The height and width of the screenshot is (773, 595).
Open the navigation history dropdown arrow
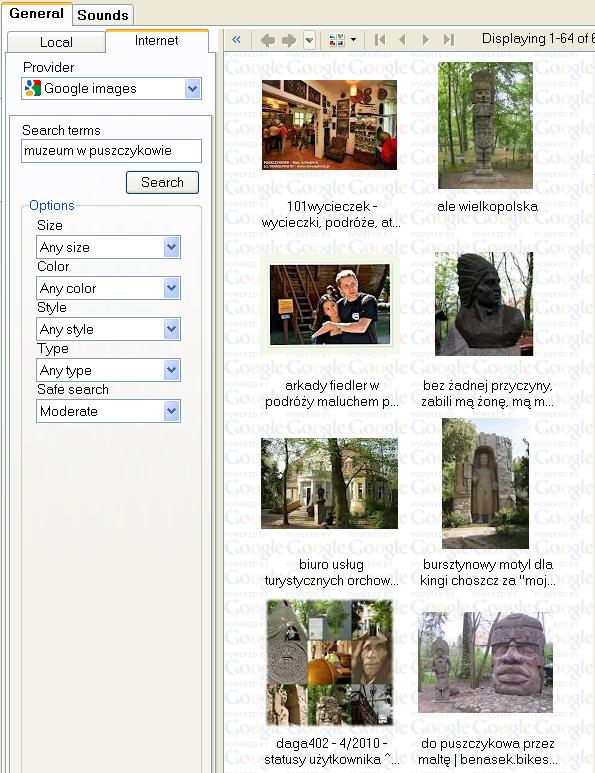[x=309, y=40]
